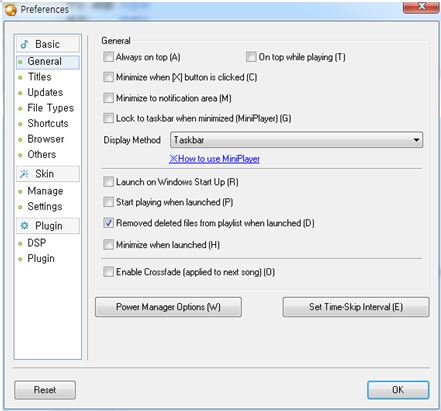441x411 pixels.
Task: Open the Shortcuts preferences page
Action: click(48, 123)
